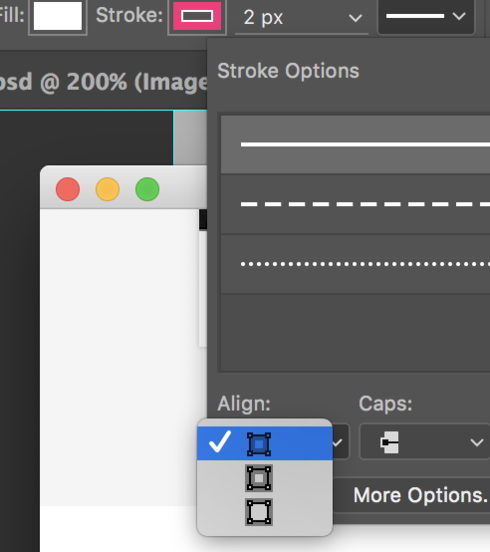The height and width of the screenshot is (552, 490).
Task: Choose the outside stroke alignment icon
Action: [x=259, y=512]
